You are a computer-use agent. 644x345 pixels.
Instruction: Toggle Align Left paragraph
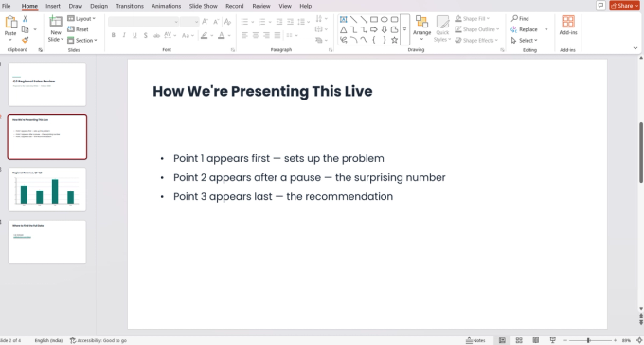coord(244,35)
